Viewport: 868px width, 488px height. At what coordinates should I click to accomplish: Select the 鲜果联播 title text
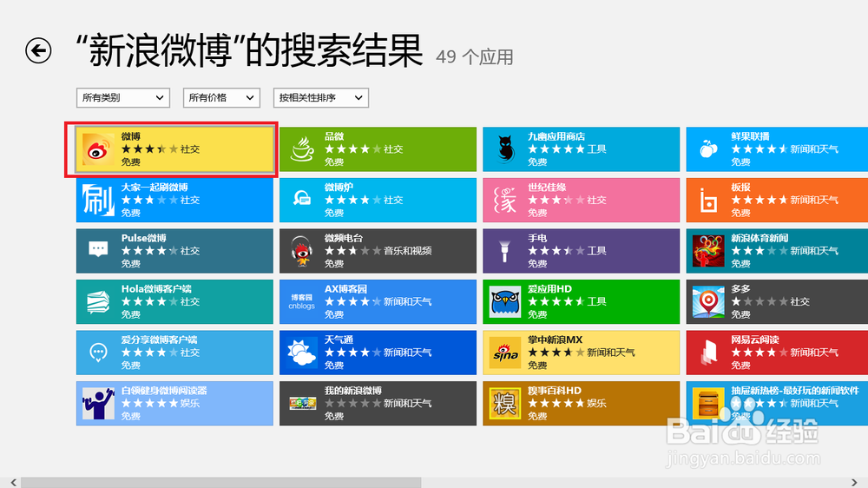pyautogui.click(x=750, y=136)
